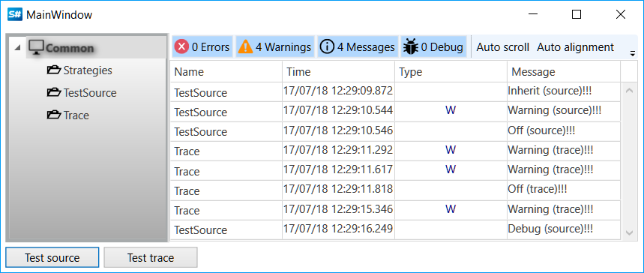Click the log scrollbar down arrow
Screen dimensions: 644x273
click(629, 233)
